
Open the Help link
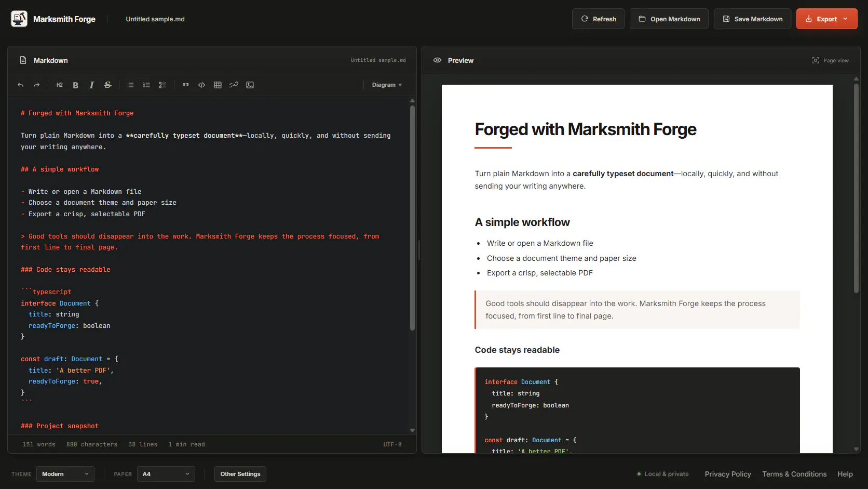[845, 474]
